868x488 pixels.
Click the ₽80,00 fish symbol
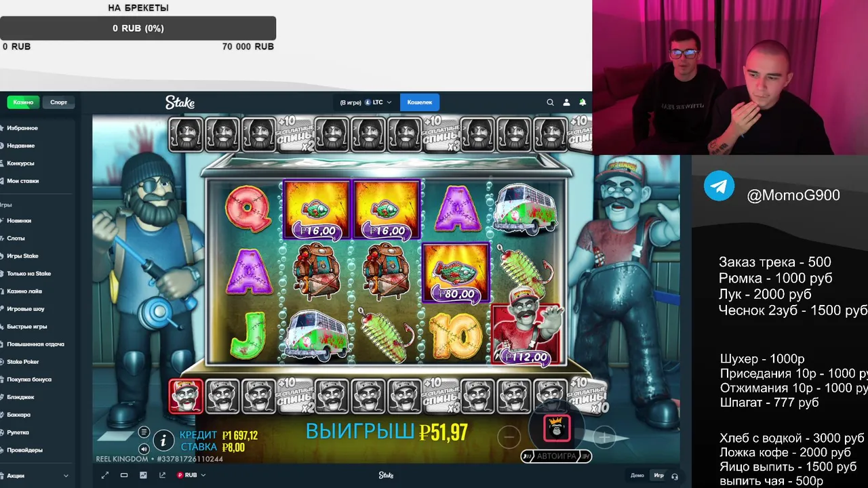pos(456,272)
